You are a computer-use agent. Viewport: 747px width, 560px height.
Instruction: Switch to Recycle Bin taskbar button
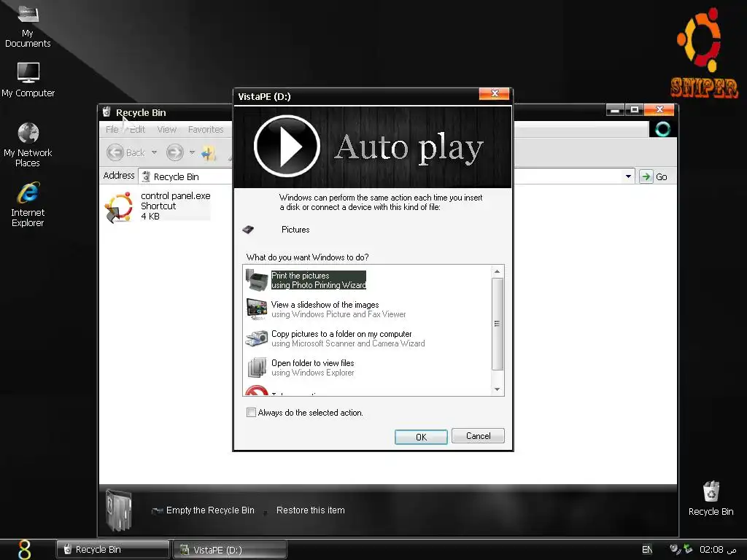click(113, 550)
